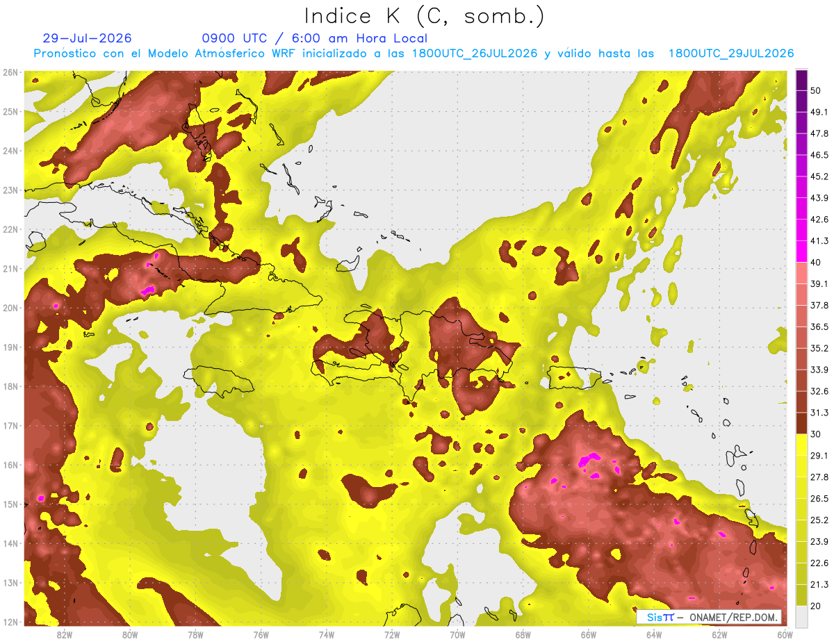
Task: Click the '66W' longitude label
Action: coord(589,635)
